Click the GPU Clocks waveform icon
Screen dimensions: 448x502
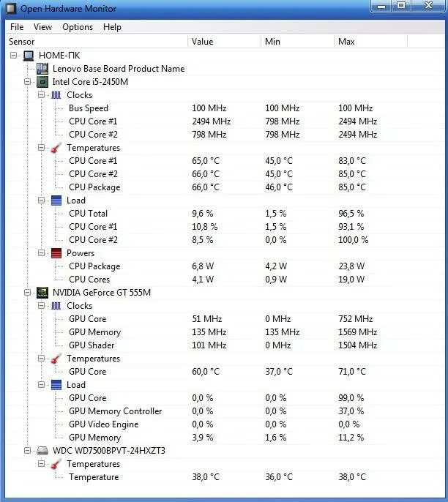coord(56,306)
